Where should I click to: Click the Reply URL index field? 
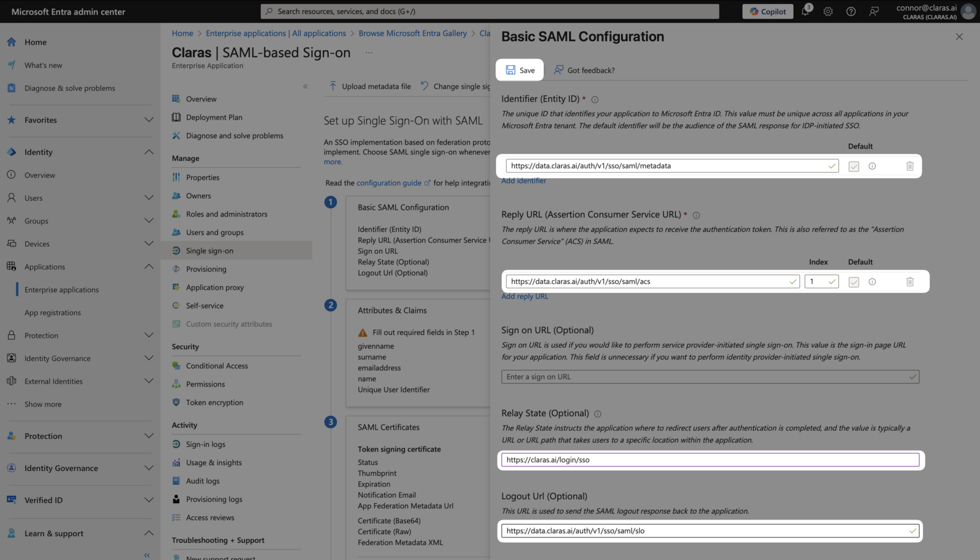click(x=821, y=282)
